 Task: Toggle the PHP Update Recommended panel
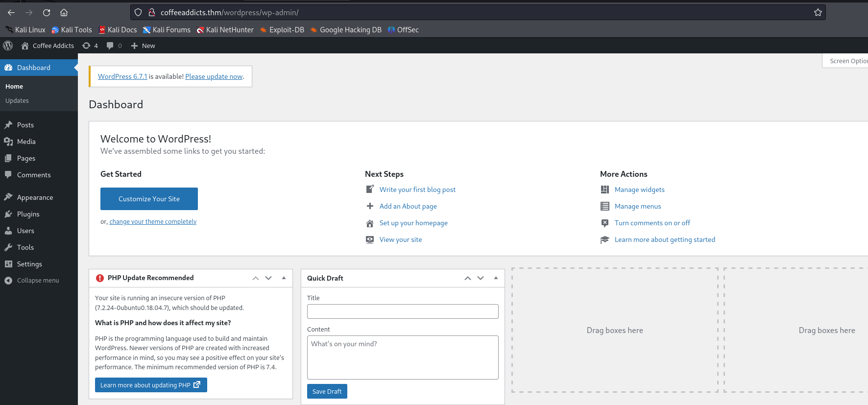point(284,278)
